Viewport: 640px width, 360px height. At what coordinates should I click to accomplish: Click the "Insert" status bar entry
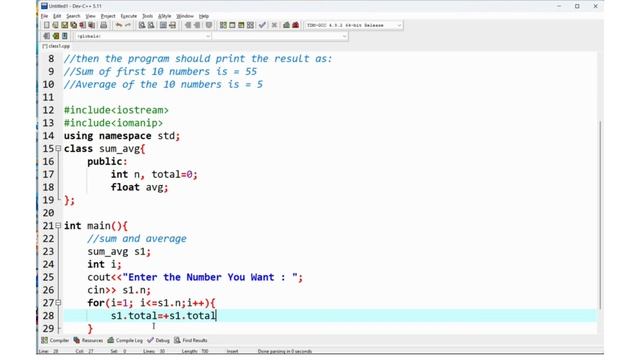point(232,351)
